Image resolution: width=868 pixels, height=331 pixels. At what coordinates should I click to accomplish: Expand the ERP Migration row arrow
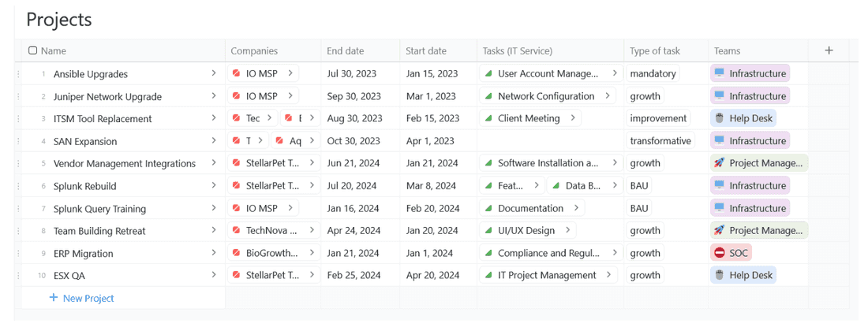pyautogui.click(x=213, y=253)
